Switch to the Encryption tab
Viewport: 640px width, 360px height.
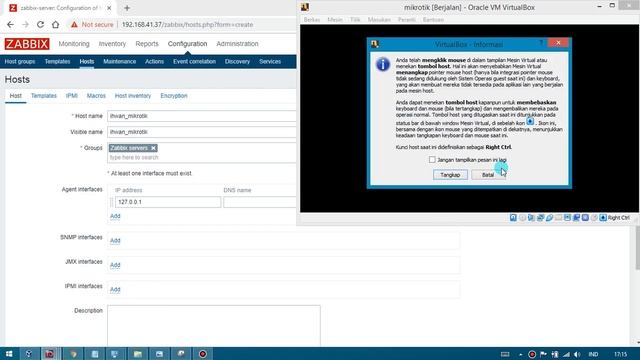tap(174, 96)
